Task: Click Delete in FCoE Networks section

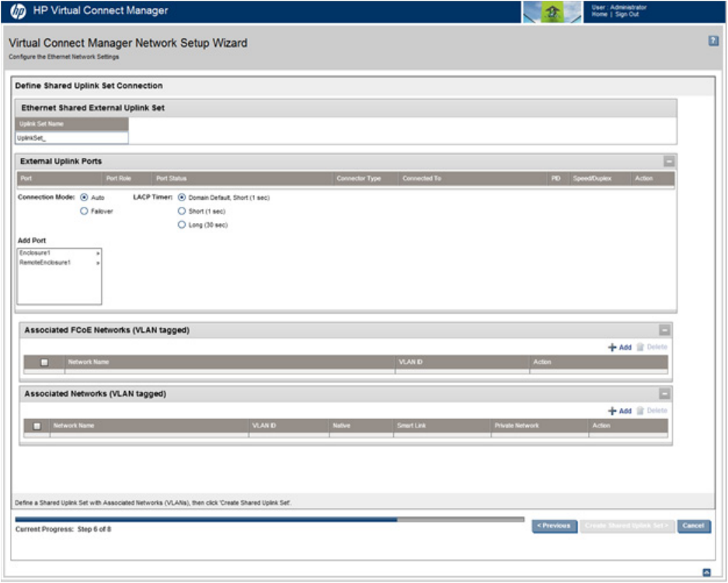Action: coord(652,347)
